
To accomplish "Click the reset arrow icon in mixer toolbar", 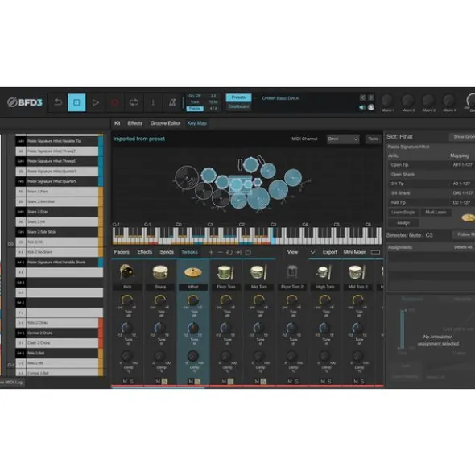I will [x=229, y=252].
